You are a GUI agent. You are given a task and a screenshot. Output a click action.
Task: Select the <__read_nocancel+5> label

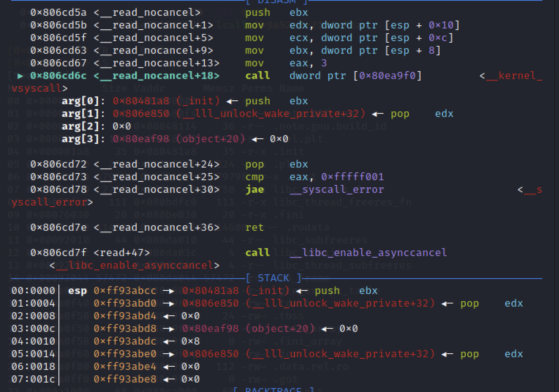(x=153, y=38)
